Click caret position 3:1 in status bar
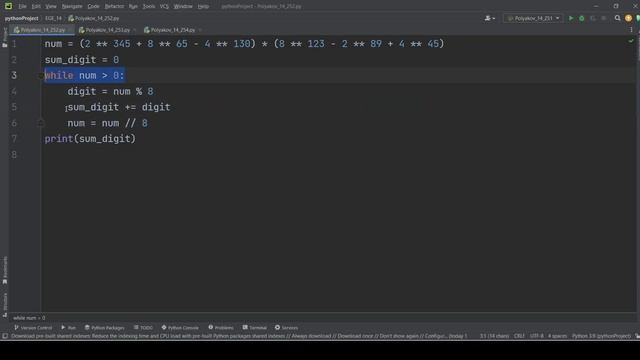The width and height of the screenshot is (640, 360). click(494, 336)
